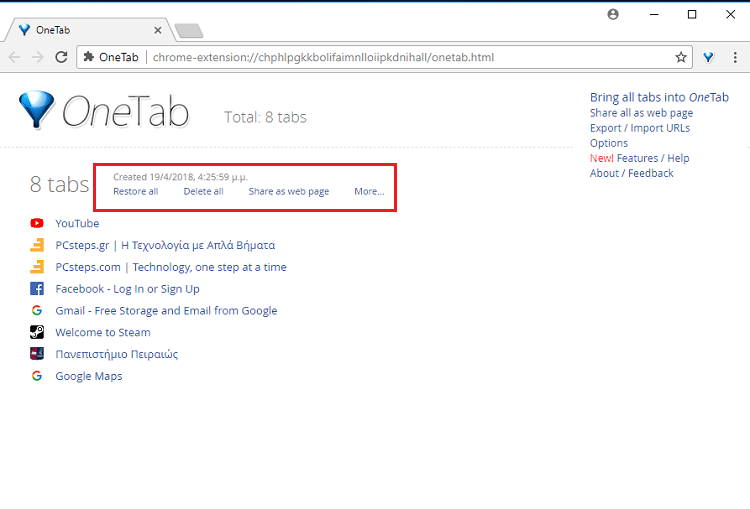This screenshot has height=509, width=750.
Task: Click the PCsteps.com favicon
Action: 37,266
